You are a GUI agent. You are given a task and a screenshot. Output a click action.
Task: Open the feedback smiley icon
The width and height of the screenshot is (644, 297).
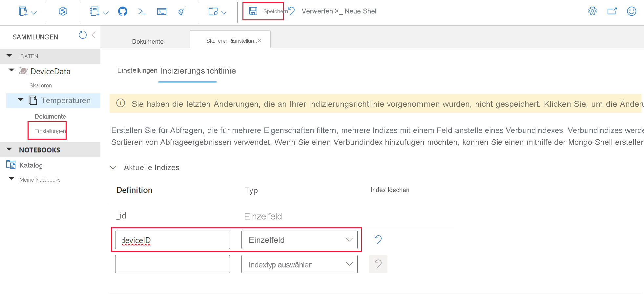pos(631,11)
